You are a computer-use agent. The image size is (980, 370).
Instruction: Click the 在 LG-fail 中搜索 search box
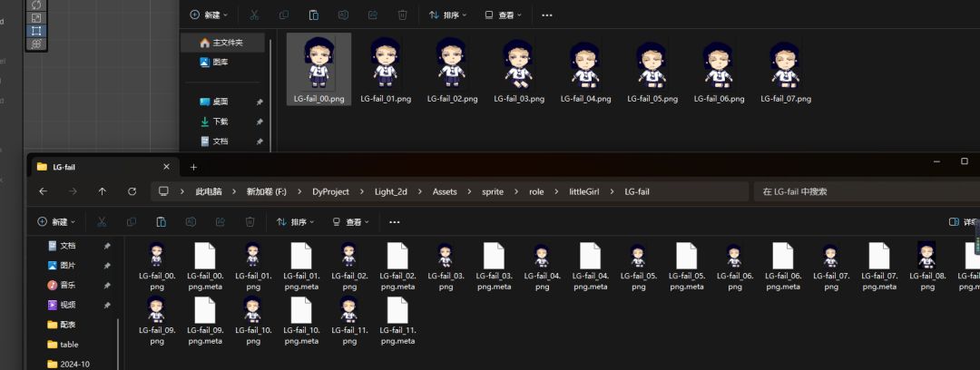(867, 192)
